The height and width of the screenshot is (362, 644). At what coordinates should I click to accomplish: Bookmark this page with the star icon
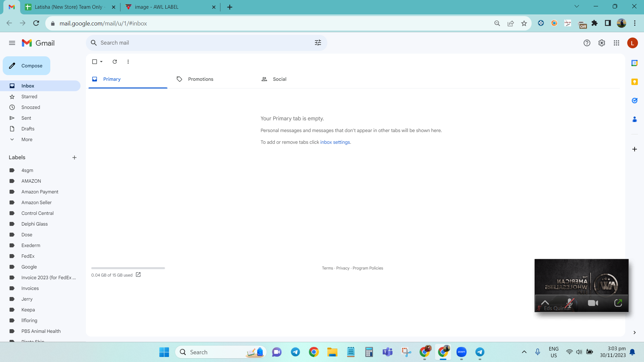point(524,23)
